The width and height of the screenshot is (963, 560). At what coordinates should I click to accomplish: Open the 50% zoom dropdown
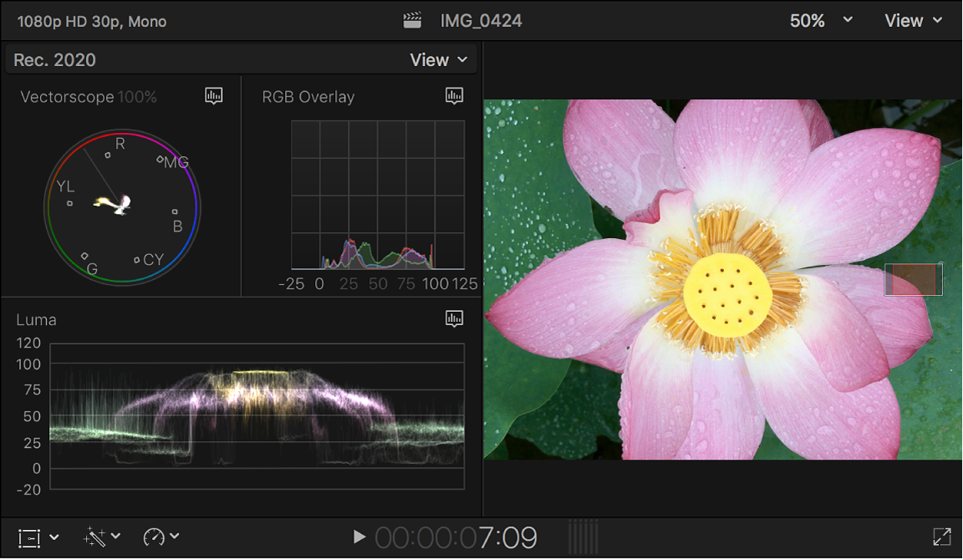[x=820, y=20]
